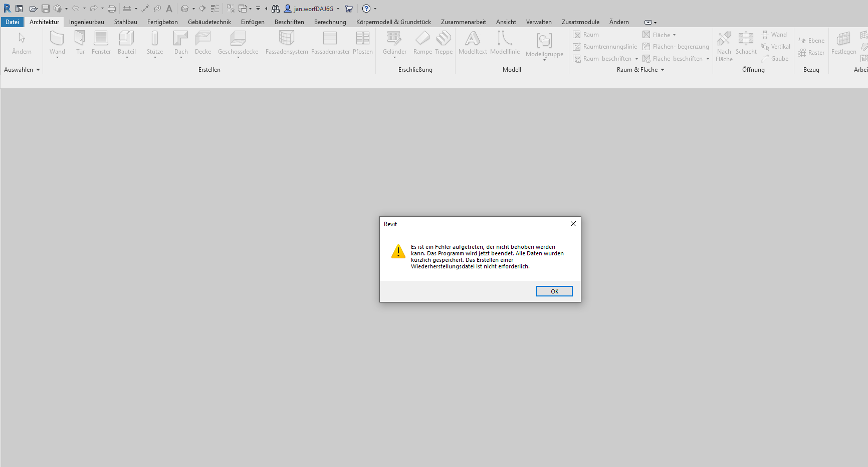Switch to the Stahlbau tab
Screen dimensions: 868x467
(x=126, y=22)
